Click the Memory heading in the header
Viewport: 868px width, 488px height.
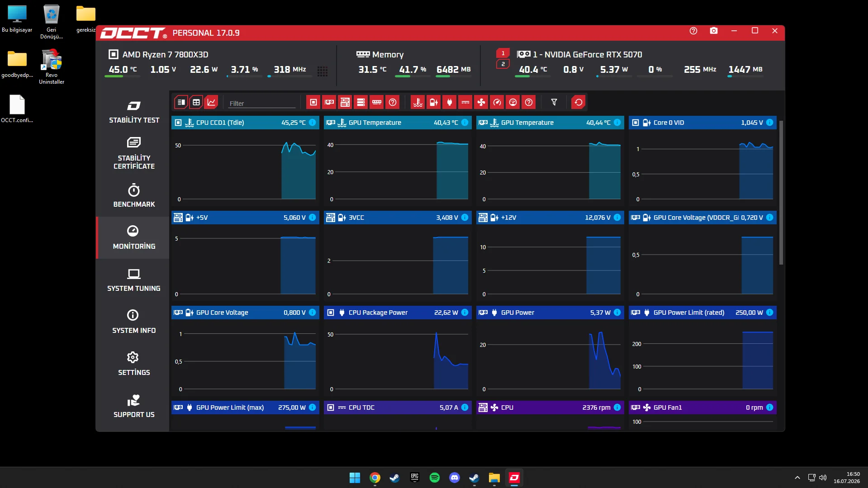coord(388,55)
